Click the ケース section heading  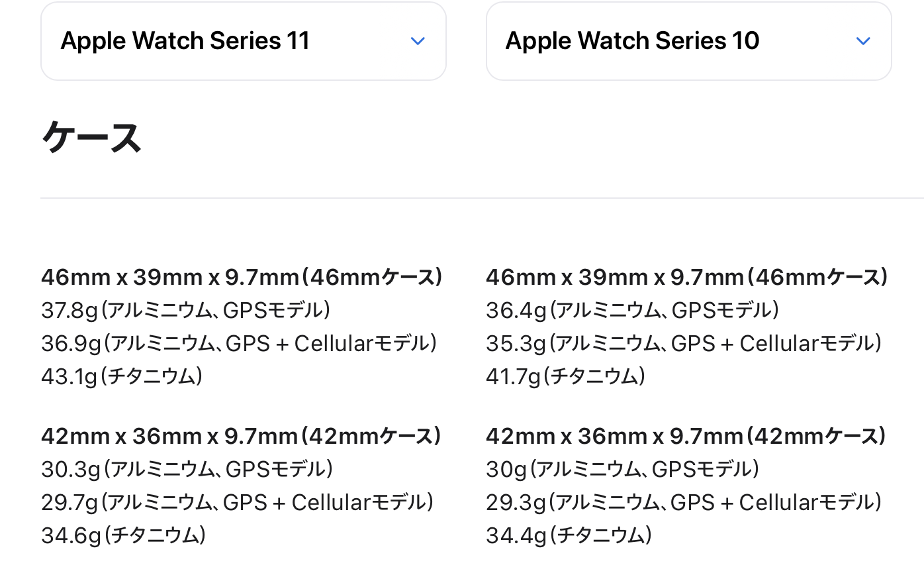click(92, 138)
